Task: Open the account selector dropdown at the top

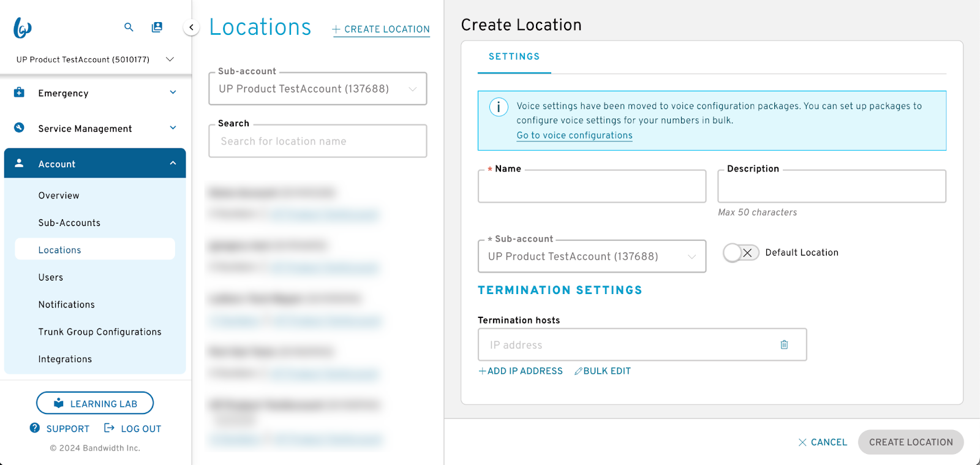Action: tap(95, 59)
